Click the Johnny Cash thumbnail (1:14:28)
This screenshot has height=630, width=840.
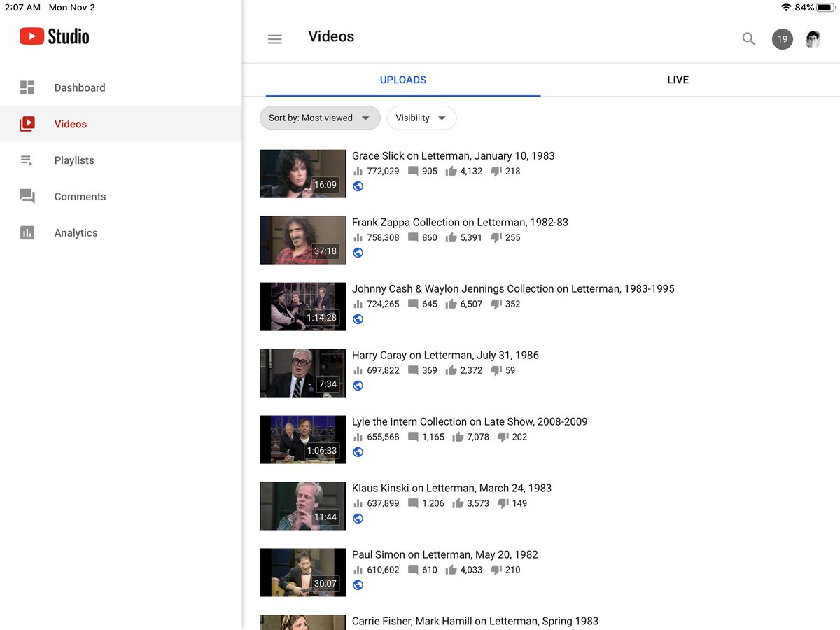point(302,307)
